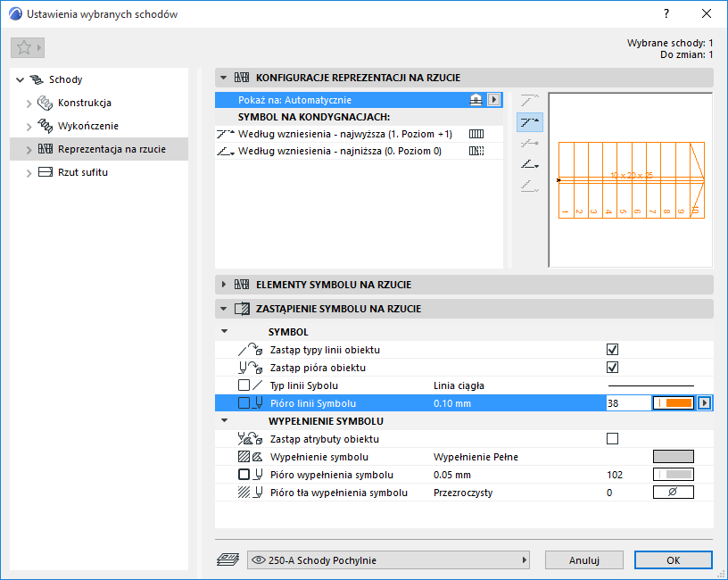The height and width of the screenshot is (580, 728).
Task: Click the Konfiguracje reprezentacji panel icon
Action: (x=242, y=78)
